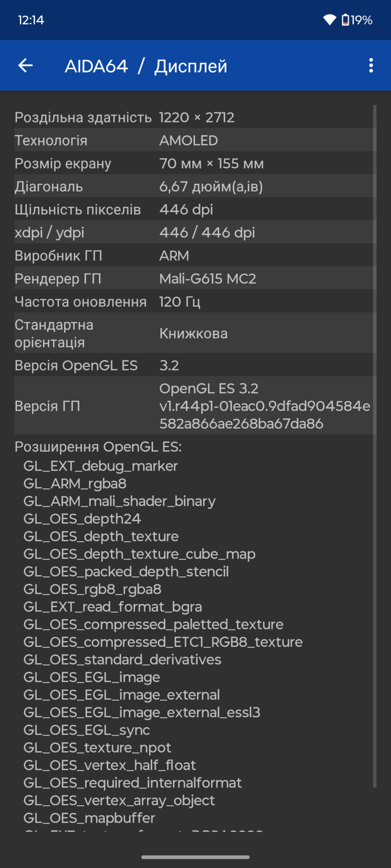Select the Версія OpenGL ES row

(x=195, y=365)
